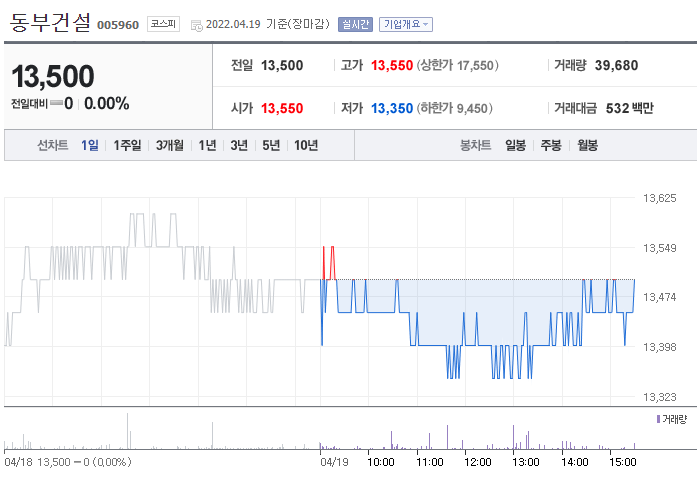Image resolution: width=697 pixels, height=480 pixels.
Task: Click the 고가 value 13,550
Action: [x=392, y=65]
